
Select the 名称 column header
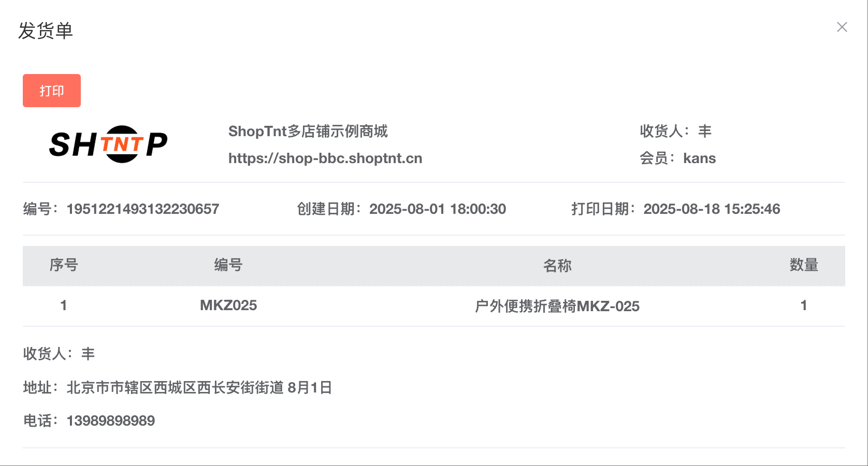[x=557, y=266]
